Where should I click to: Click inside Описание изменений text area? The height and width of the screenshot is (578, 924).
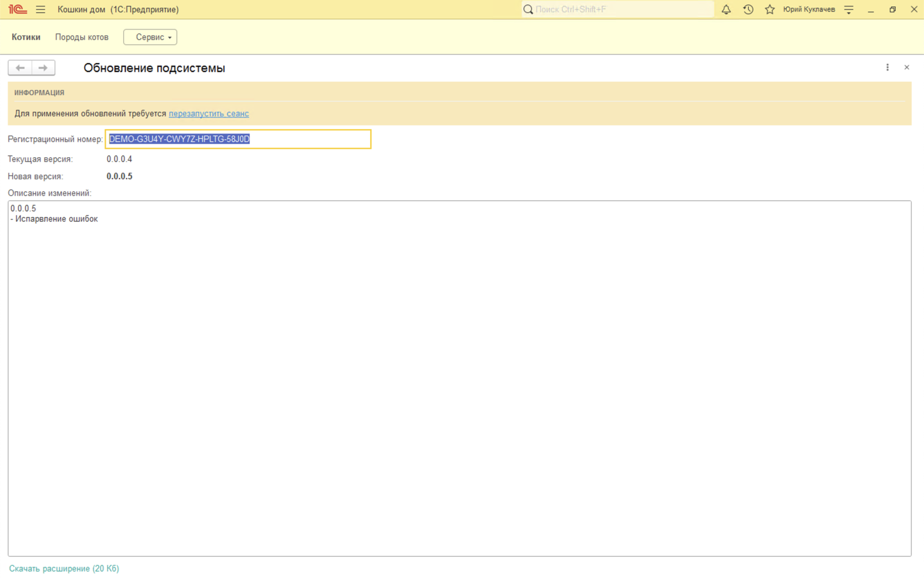(x=459, y=379)
